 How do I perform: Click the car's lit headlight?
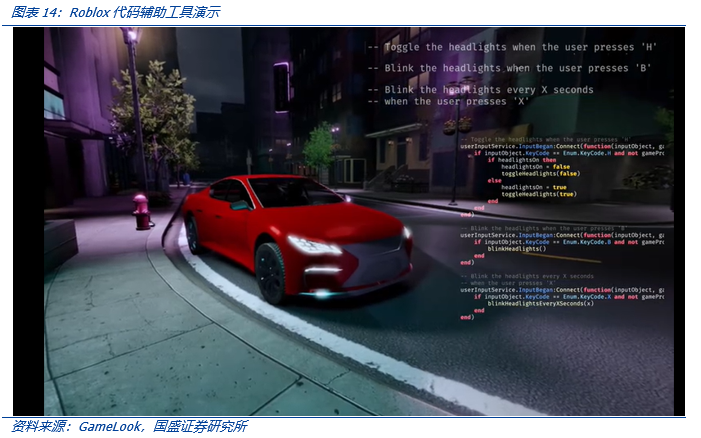313,245
